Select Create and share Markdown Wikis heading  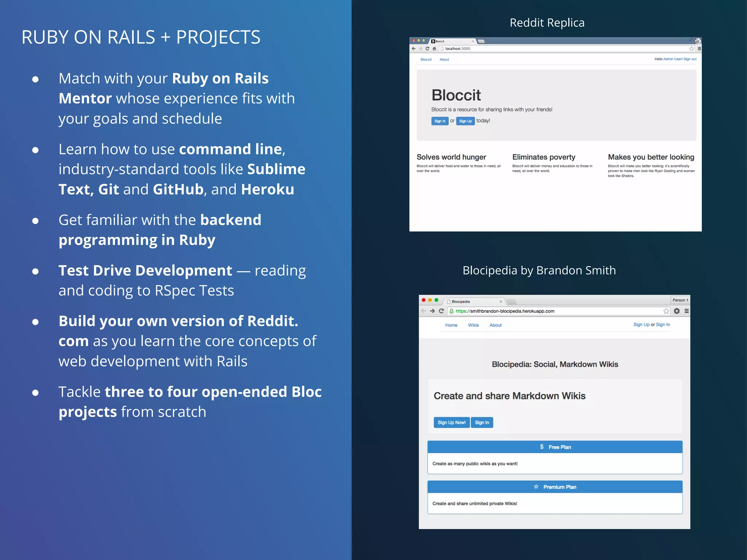(x=510, y=396)
